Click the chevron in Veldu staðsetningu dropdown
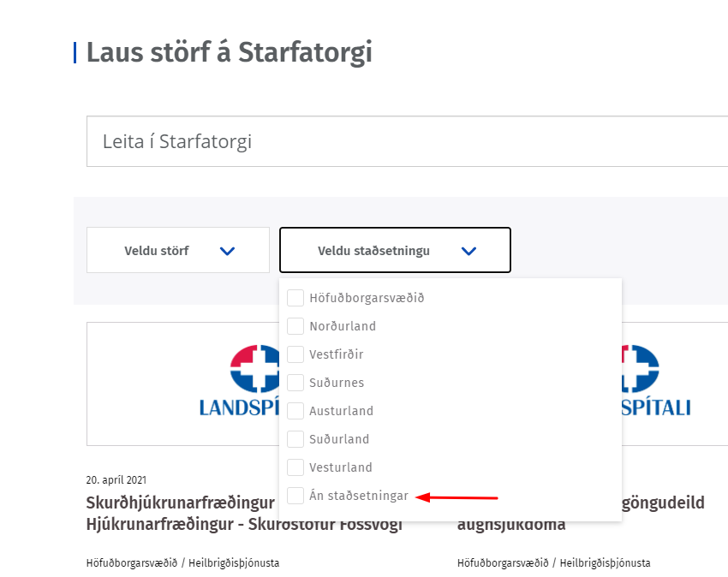 pos(468,251)
